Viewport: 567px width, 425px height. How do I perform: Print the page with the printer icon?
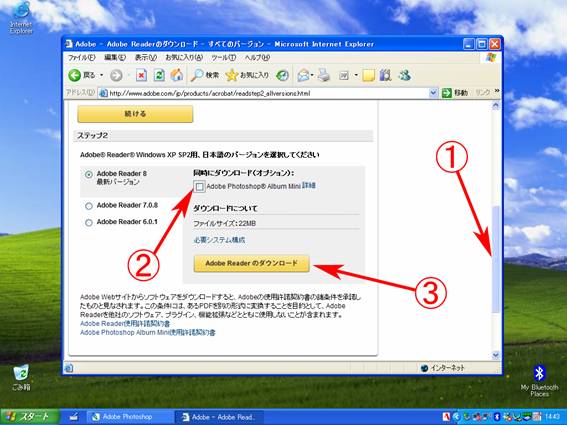click(324, 75)
